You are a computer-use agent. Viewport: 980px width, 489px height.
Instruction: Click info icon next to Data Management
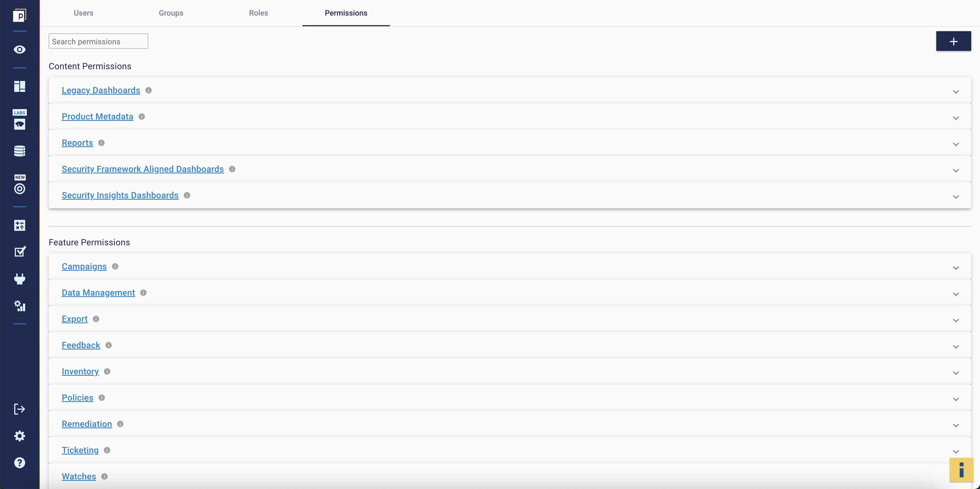coord(143,293)
